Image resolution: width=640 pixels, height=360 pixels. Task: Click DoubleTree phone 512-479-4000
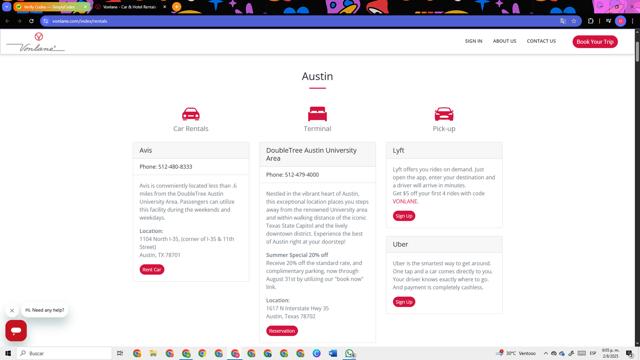pyautogui.click(x=302, y=175)
